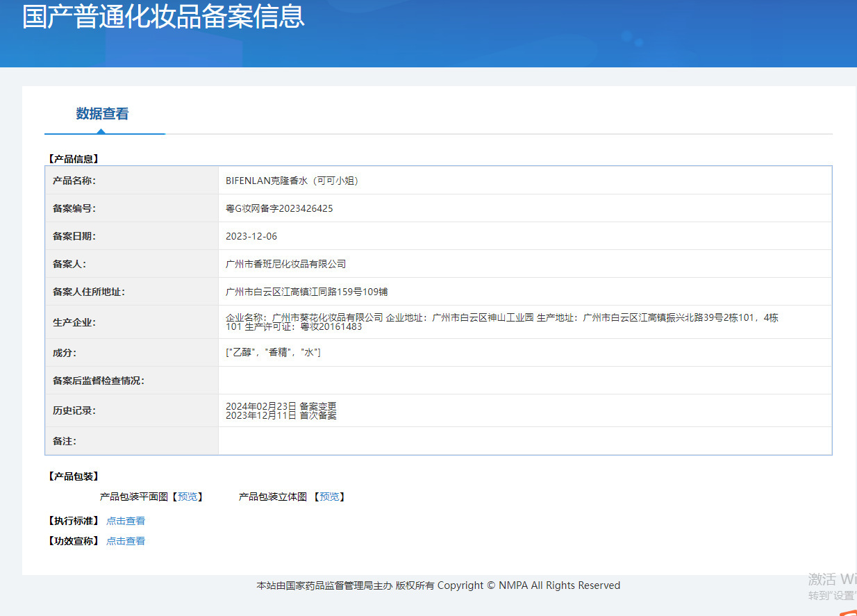The width and height of the screenshot is (857, 616).
Task: Click the registration number 粤G妆网备字2023426425
Action: pyautogui.click(x=279, y=208)
